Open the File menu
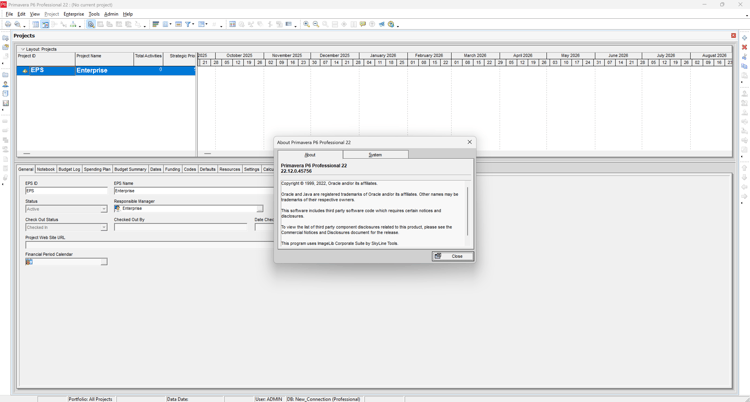This screenshot has width=750, height=402. [x=9, y=14]
